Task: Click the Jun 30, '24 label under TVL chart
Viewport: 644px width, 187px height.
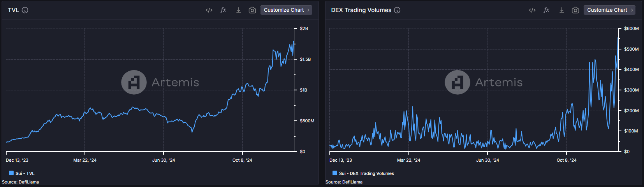Action: coord(164,160)
